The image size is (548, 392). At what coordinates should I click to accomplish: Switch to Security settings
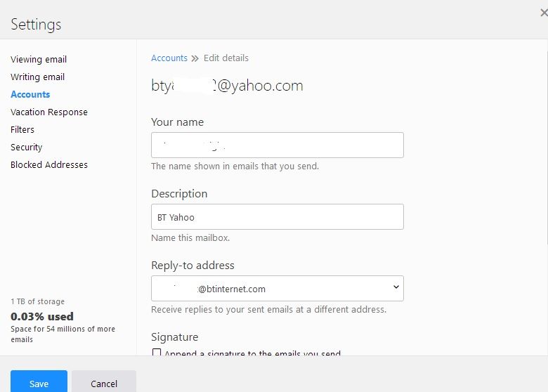click(x=27, y=148)
